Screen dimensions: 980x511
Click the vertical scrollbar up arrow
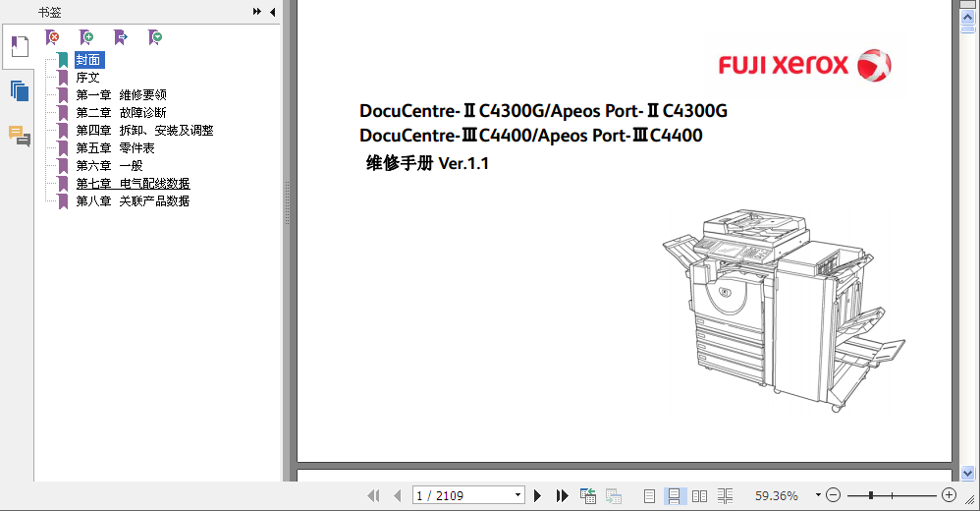coord(967,18)
